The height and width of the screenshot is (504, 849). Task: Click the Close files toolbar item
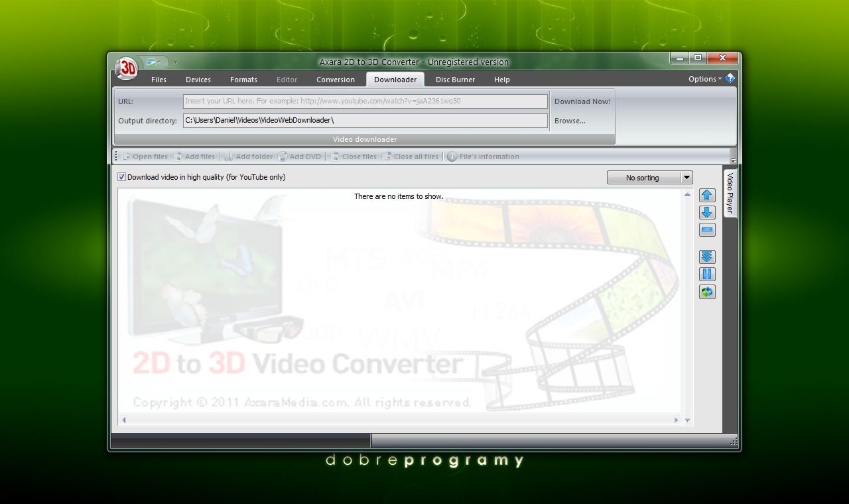[354, 157]
